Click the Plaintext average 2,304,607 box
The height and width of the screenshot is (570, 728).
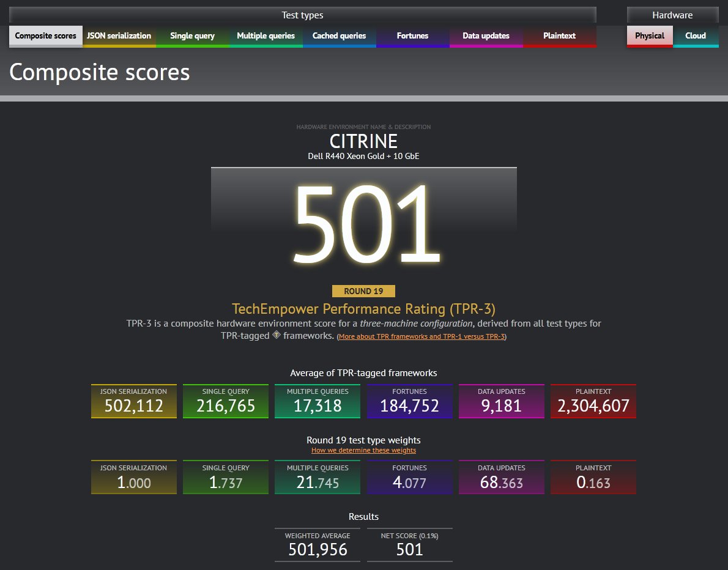click(x=593, y=401)
